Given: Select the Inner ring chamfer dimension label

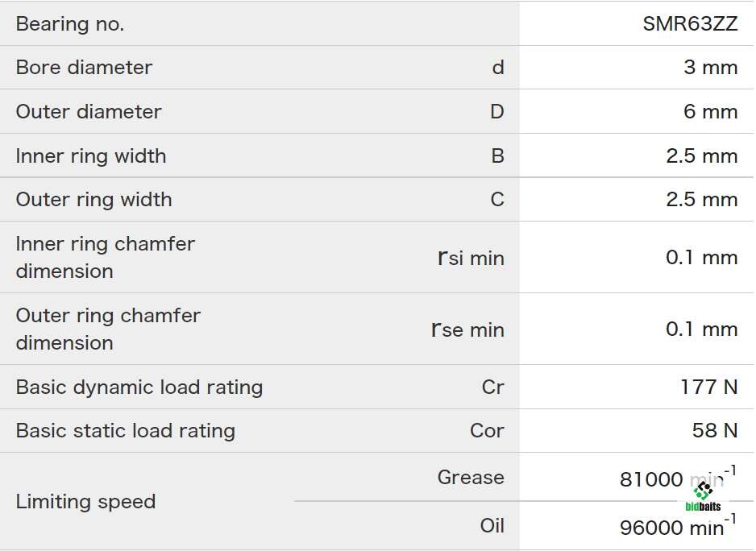Looking at the screenshot, I should pyautogui.click(x=106, y=258).
